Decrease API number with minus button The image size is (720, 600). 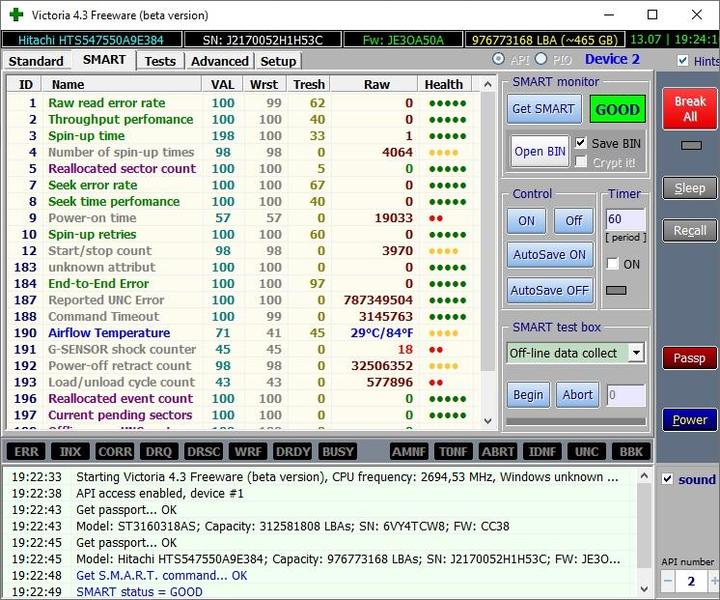(668, 580)
